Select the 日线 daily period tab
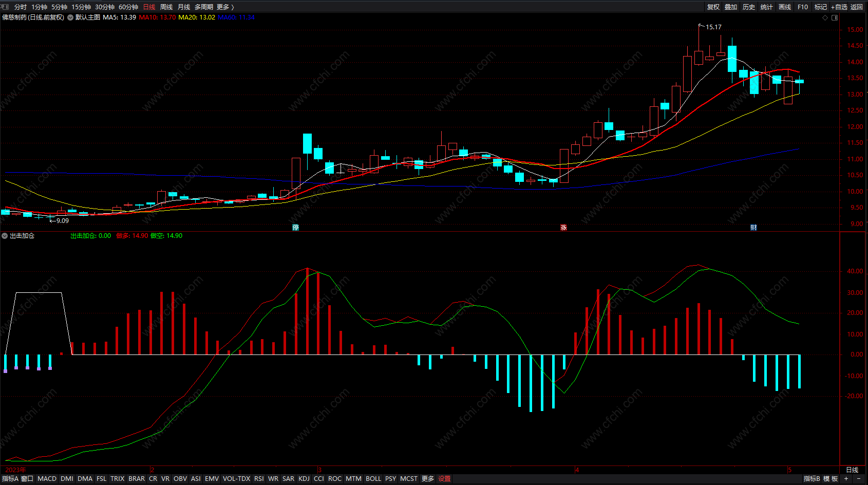 click(x=149, y=7)
